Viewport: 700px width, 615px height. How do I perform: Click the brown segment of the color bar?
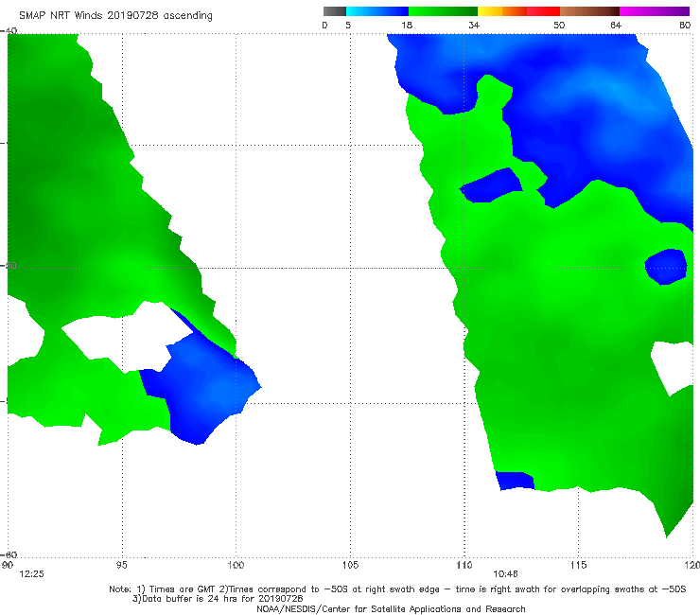point(589,11)
